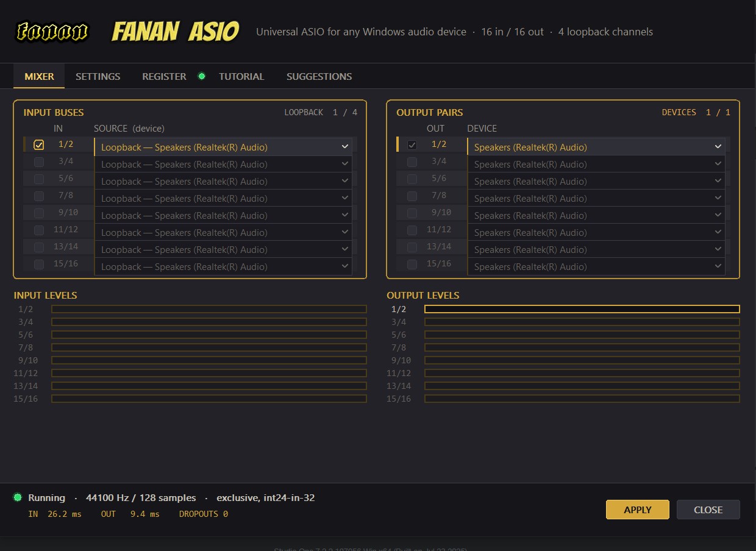Open device dropdown for output 9/10
Screen dimensions: 756x551
click(x=596, y=215)
